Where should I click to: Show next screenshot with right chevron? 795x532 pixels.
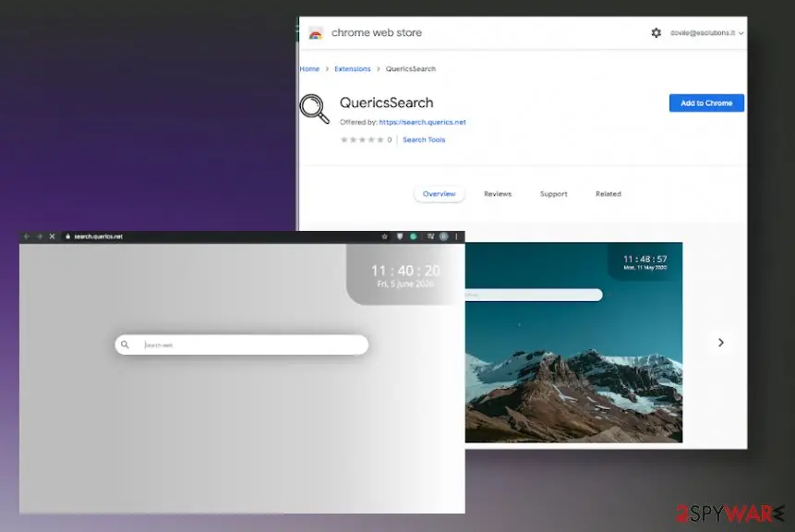click(x=720, y=343)
